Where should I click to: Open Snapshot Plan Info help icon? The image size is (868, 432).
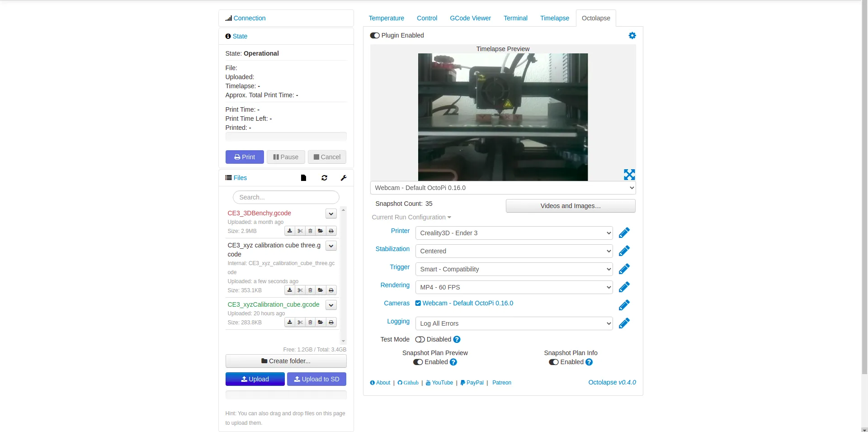pos(589,362)
